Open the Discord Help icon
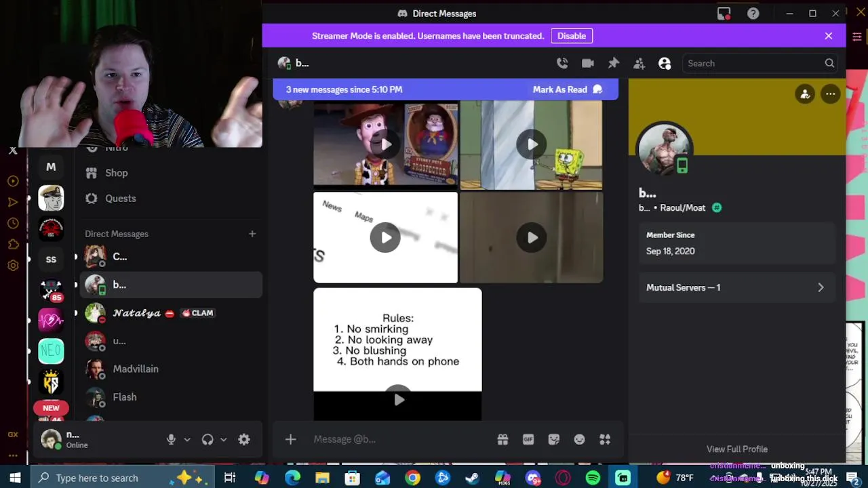868x488 pixels. pos(753,14)
